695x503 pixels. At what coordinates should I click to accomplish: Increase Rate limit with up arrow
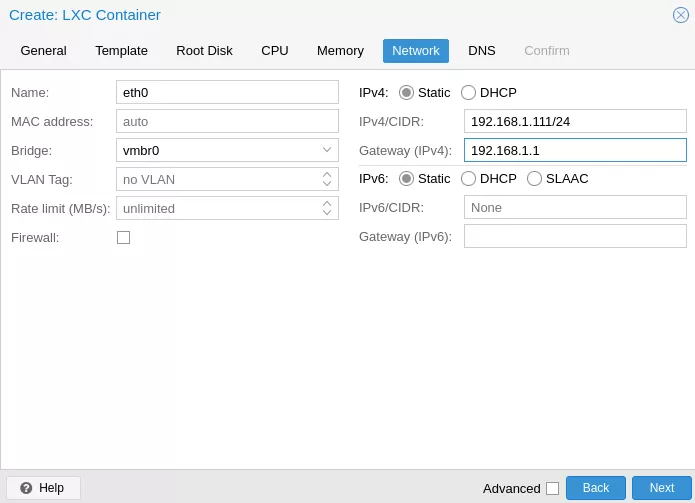[x=327, y=203]
